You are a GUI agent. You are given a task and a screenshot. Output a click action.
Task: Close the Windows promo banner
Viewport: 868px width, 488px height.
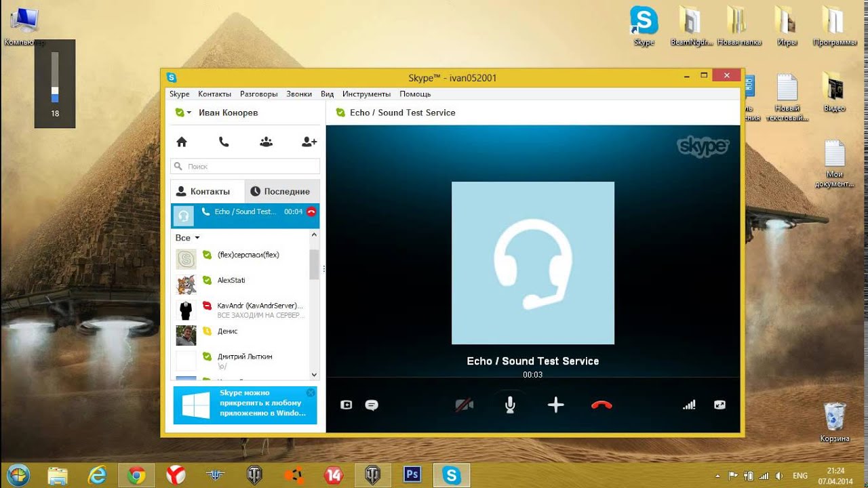(x=311, y=392)
